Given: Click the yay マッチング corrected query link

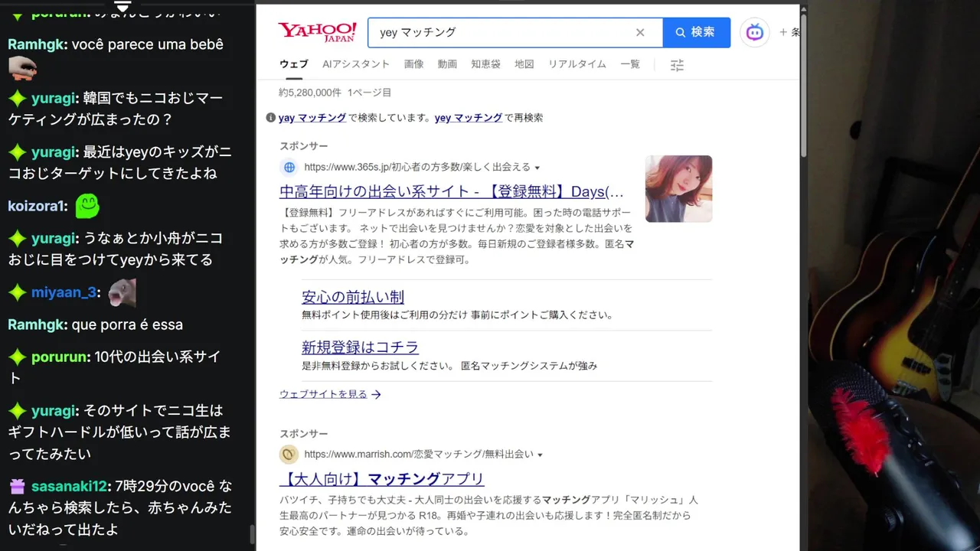Looking at the screenshot, I should coord(312,118).
